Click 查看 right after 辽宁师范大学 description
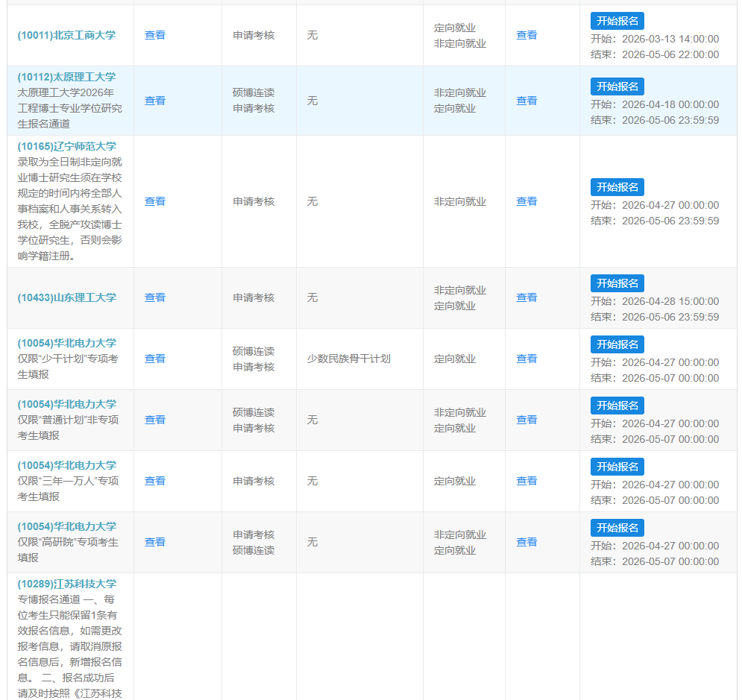Image resolution: width=742 pixels, height=700 pixels. click(155, 201)
